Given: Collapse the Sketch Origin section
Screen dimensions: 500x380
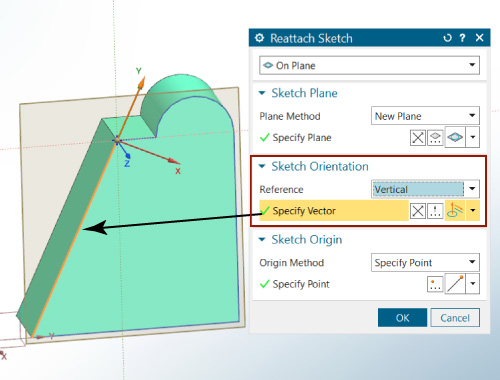Looking at the screenshot, I should pos(262,239).
